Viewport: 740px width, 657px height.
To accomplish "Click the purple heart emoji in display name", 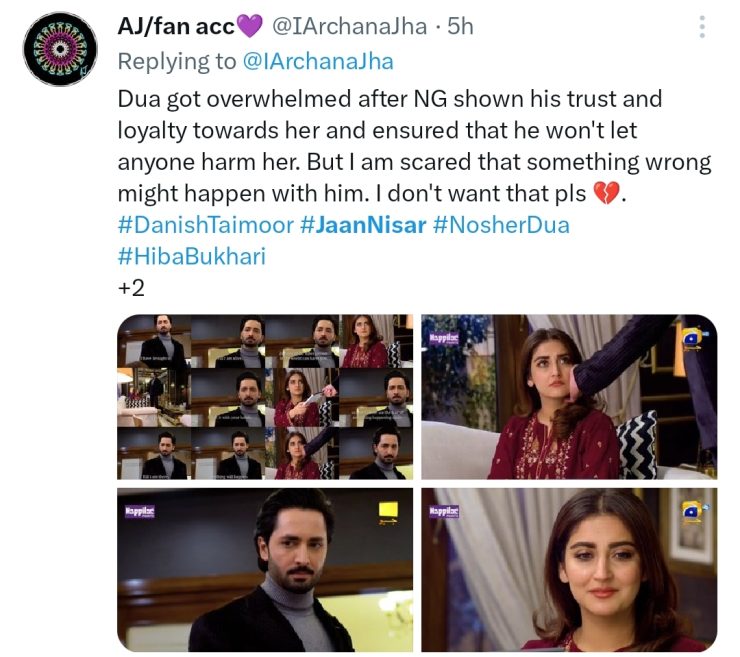I will (249, 26).
